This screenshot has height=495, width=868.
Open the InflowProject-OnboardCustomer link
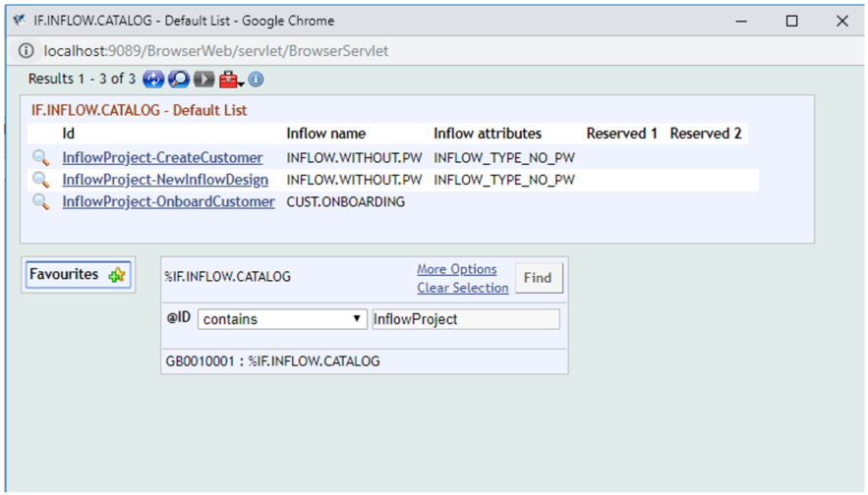168,201
